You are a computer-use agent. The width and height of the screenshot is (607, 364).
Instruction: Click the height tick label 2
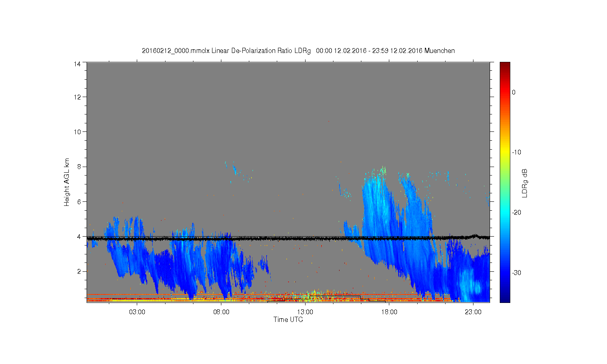click(79, 271)
